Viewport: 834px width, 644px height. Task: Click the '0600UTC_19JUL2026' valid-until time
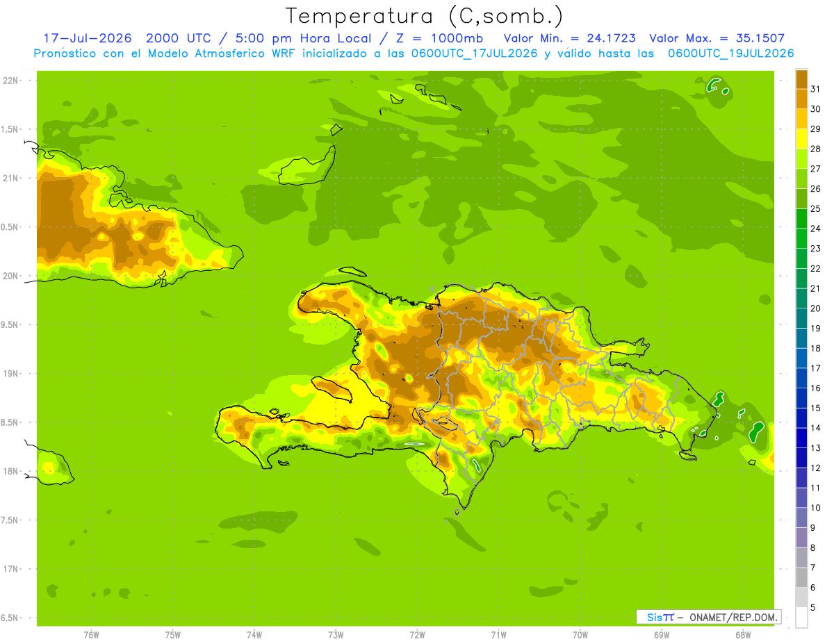click(x=731, y=53)
